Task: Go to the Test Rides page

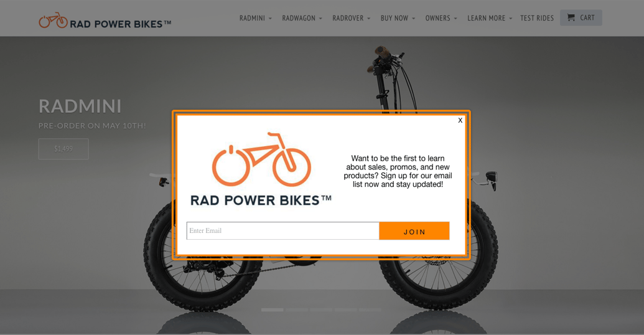Action: (537, 18)
